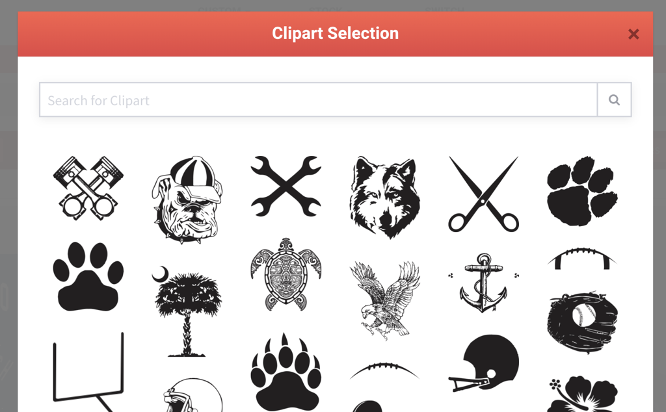Click the magnifying glass search button

tap(614, 100)
